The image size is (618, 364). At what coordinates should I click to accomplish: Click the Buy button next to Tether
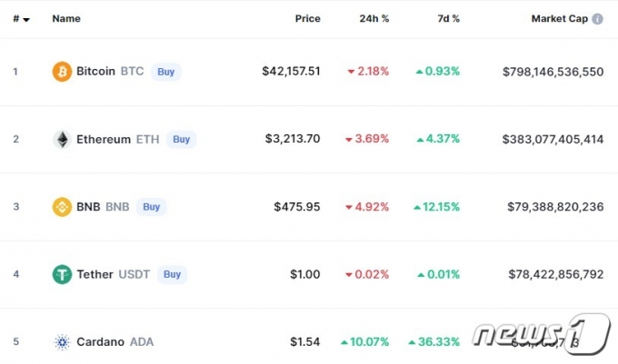tap(173, 274)
